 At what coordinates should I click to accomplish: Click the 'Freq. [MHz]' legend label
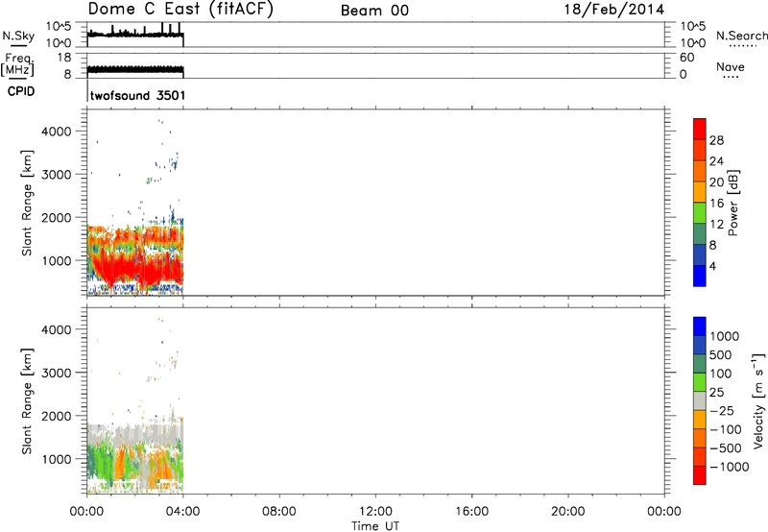pyautogui.click(x=17, y=64)
